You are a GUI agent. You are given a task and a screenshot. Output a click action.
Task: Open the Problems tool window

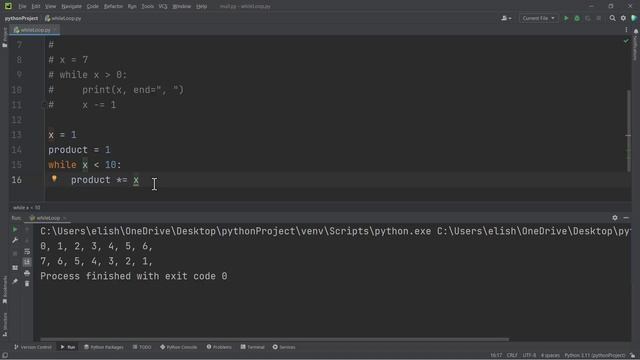coord(219,347)
